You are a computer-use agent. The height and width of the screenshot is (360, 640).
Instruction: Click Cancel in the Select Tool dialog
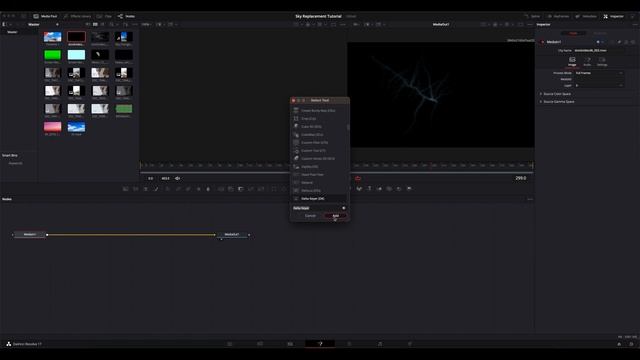310,216
